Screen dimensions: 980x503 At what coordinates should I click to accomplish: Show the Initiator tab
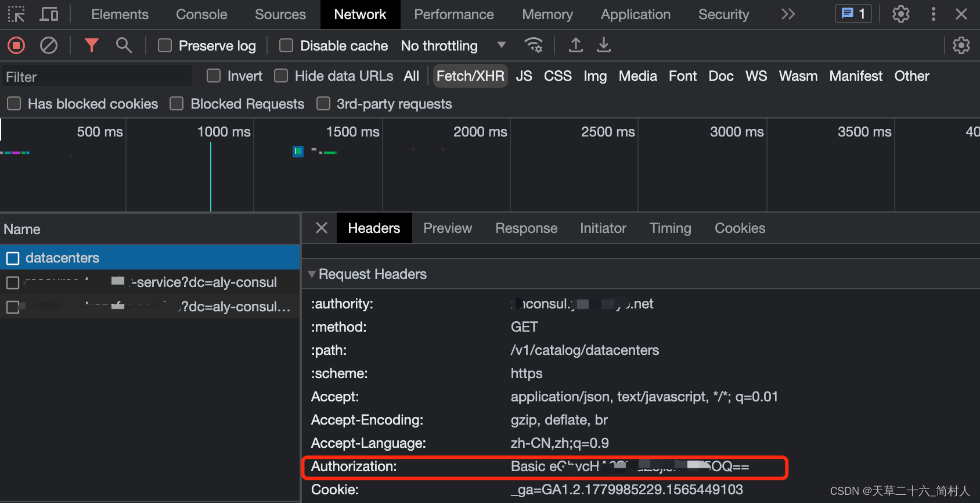pyautogui.click(x=603, y=228)
